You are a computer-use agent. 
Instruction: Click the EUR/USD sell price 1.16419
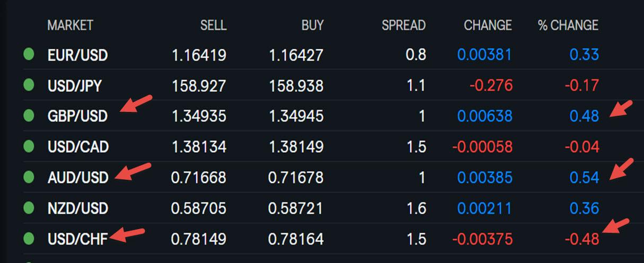point(199,55)
